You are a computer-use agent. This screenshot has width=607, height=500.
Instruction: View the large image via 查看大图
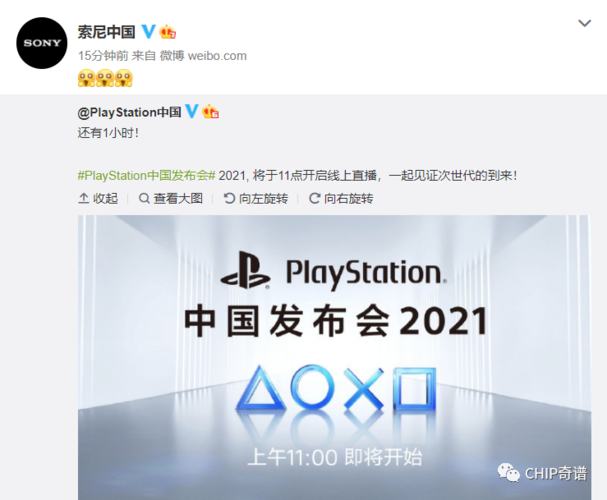tap(171, 199)
